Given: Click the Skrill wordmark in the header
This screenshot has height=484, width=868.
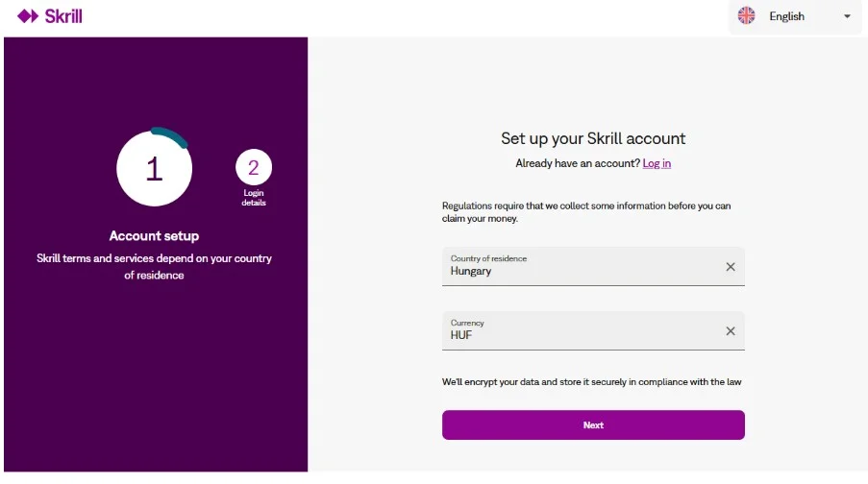Looking at the screenshot, I should click(x=63, y=16).
